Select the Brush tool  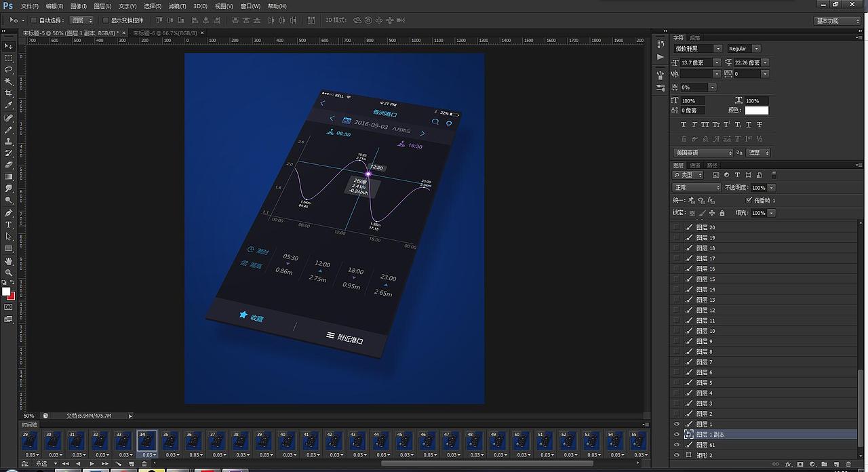coord(9,130)
